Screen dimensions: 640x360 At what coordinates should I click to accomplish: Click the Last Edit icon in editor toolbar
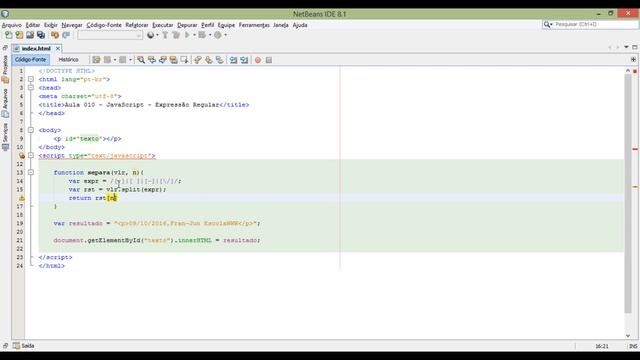(96, 60)
